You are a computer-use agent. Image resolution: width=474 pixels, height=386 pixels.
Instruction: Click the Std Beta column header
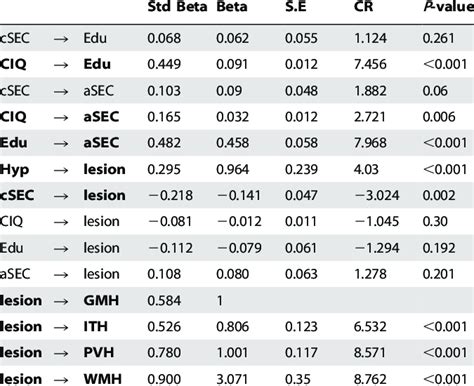click(177, 7)
